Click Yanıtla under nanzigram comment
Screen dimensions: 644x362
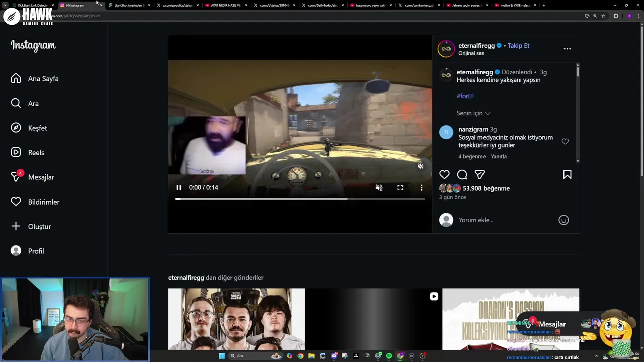click(499, 157)
